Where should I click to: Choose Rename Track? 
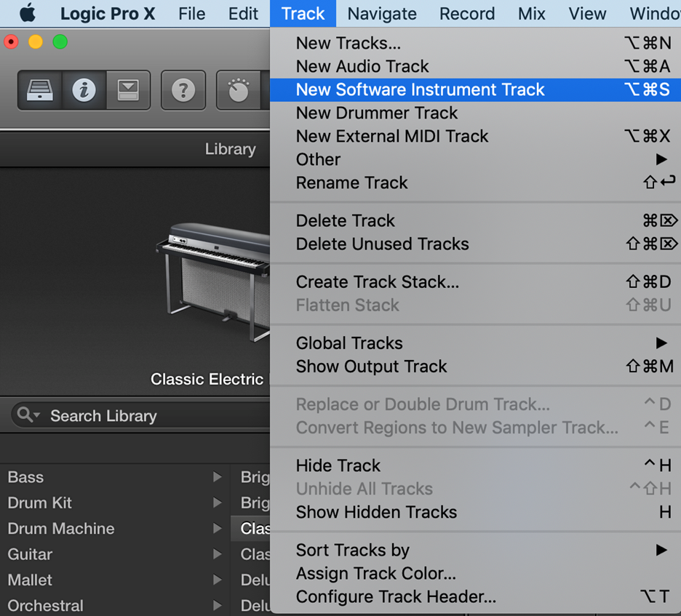[x=476, y=183]
